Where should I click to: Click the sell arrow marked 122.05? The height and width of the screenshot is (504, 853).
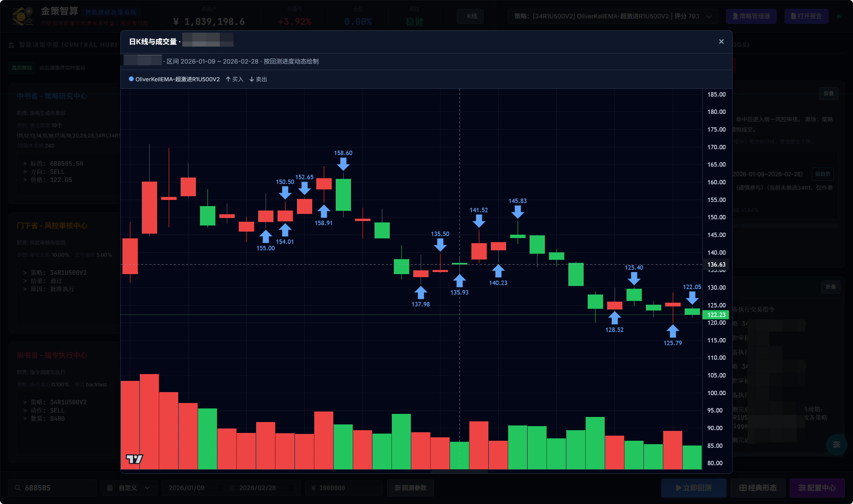pyautogui.click(x=692, y=298)
